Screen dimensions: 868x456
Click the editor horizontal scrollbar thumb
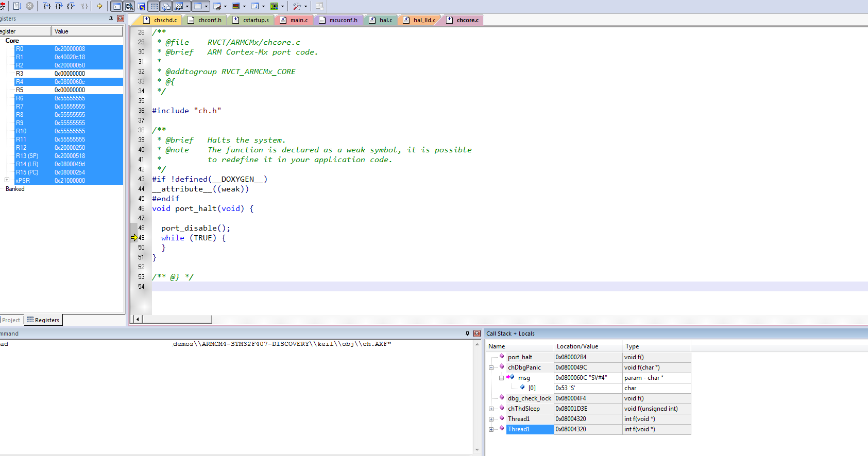[x=177, y=319]
